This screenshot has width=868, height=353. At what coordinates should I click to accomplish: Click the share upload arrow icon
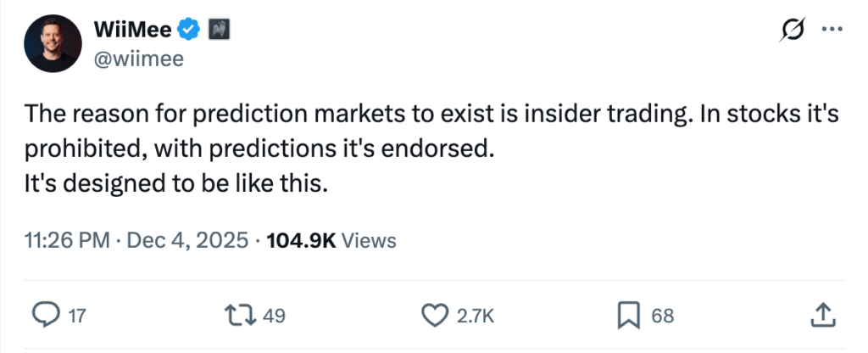821,316
